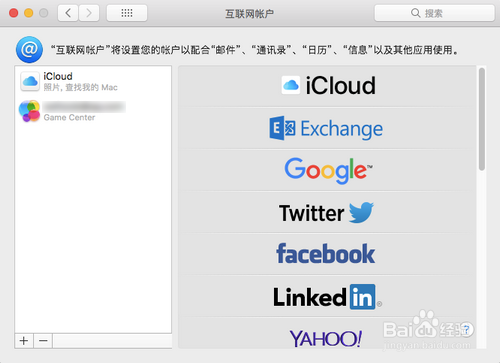Screen dimensions: 500x363
Task: Click the 互联网帐户 window title
Action: tap(249, 14)
